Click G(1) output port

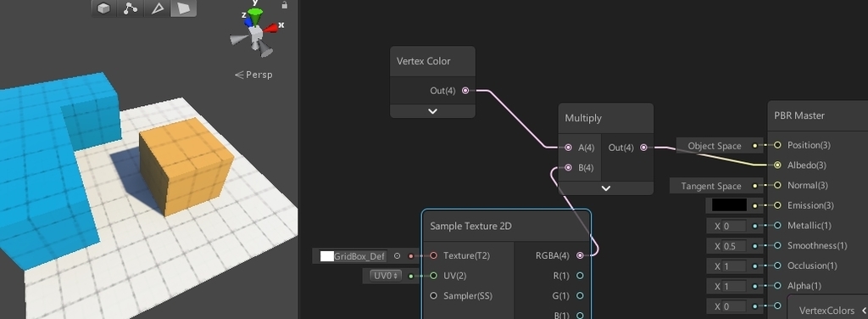[x=580, y=296]
